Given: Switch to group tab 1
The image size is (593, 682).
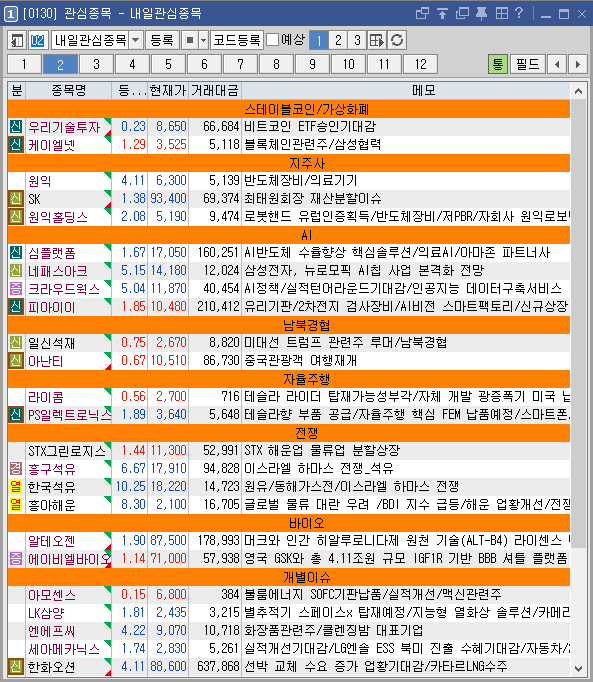Looking at the screenshot, I should point(24,64).
